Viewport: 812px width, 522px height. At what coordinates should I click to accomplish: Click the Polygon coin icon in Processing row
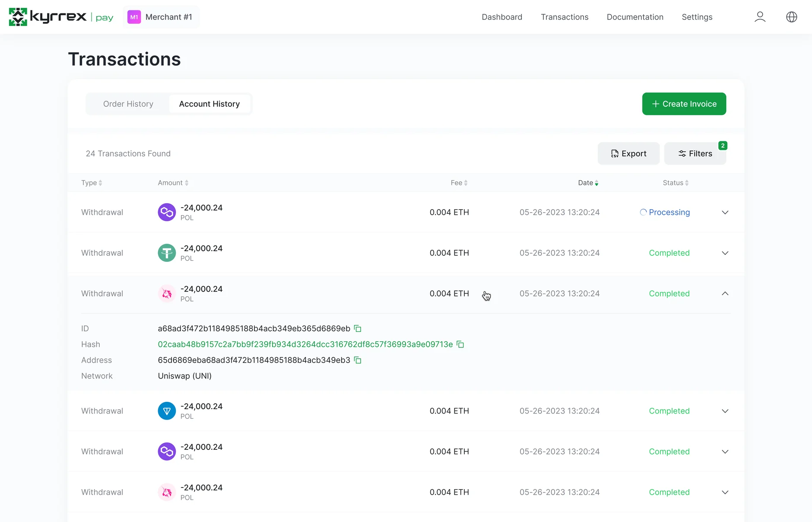coord(167,212)
